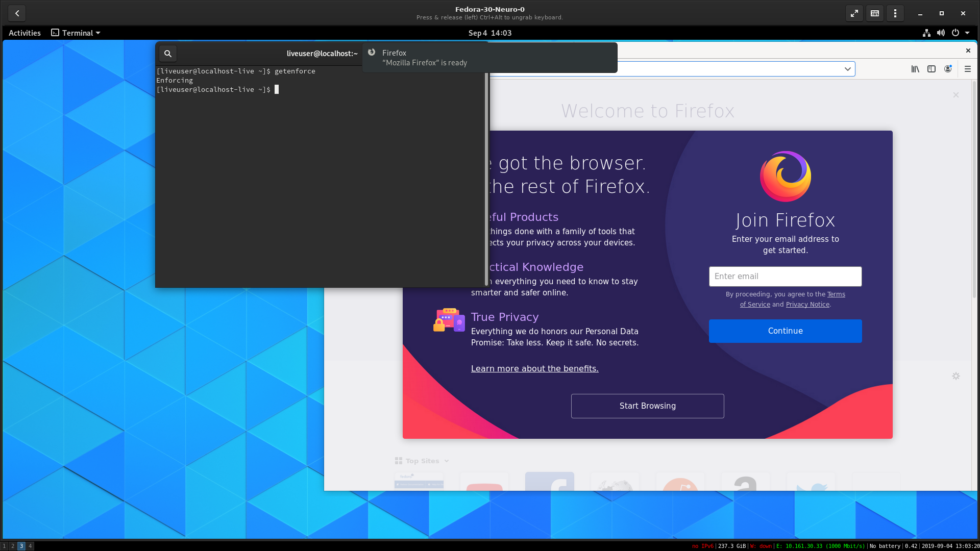Open the Terminal application menu
The image size is (980, 551).
click(76, 33)
